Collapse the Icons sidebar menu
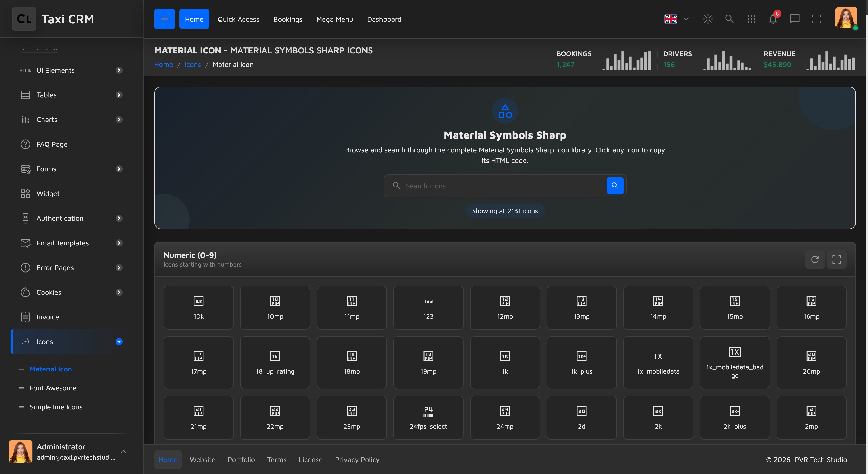This screenshot has width=868, height=474. point(71,342)
